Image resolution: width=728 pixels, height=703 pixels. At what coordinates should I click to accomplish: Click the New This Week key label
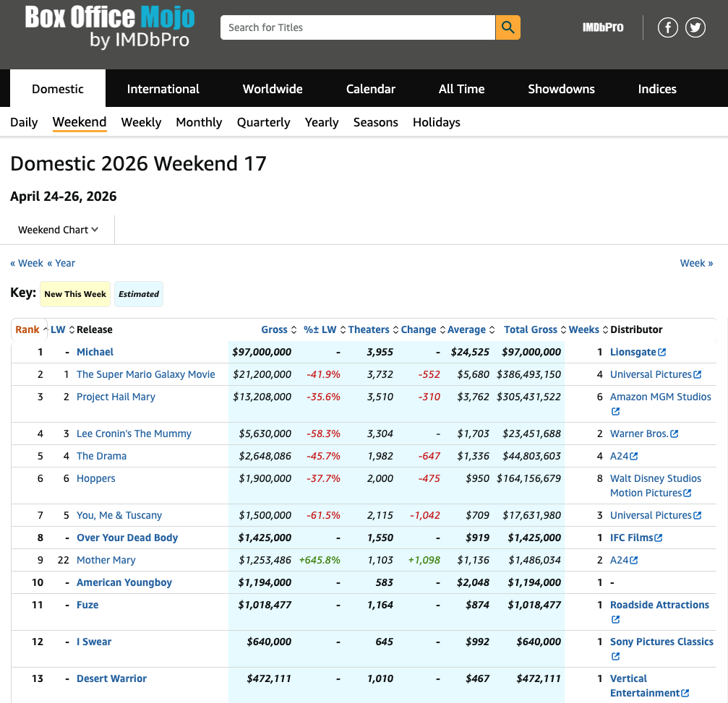click(x=75, y=294)
